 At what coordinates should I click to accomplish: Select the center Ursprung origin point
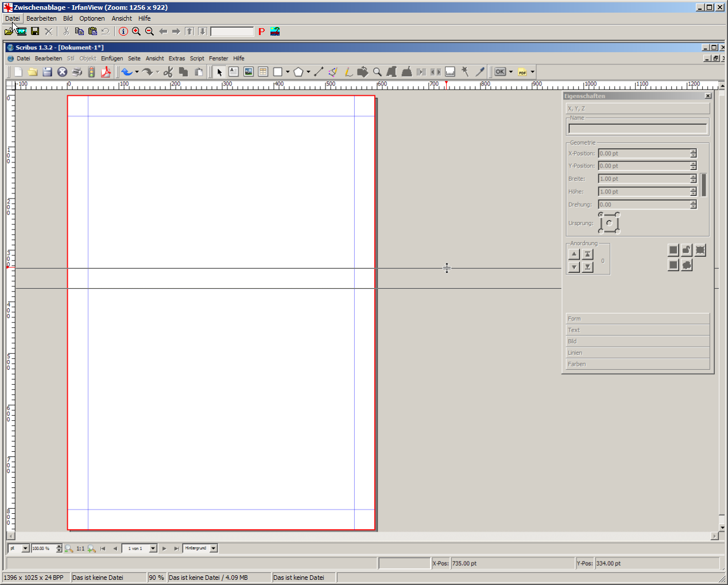tap(609, 223)
